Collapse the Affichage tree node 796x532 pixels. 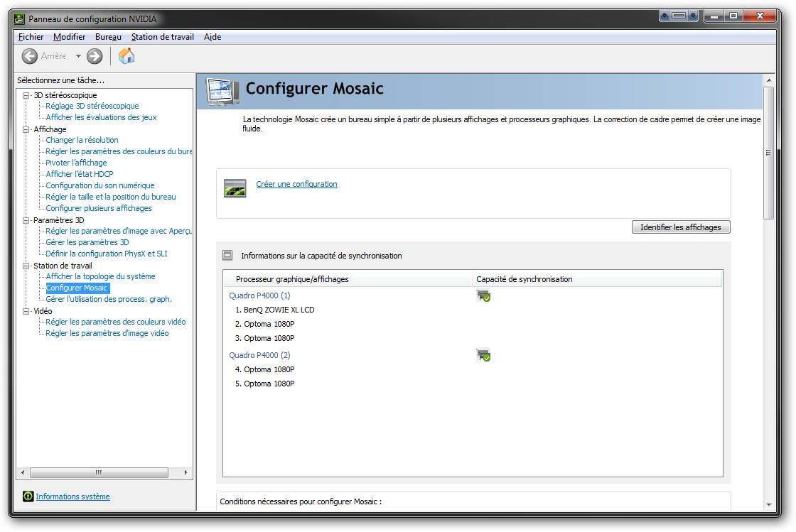pyautogui.click(x=26, y=129)
